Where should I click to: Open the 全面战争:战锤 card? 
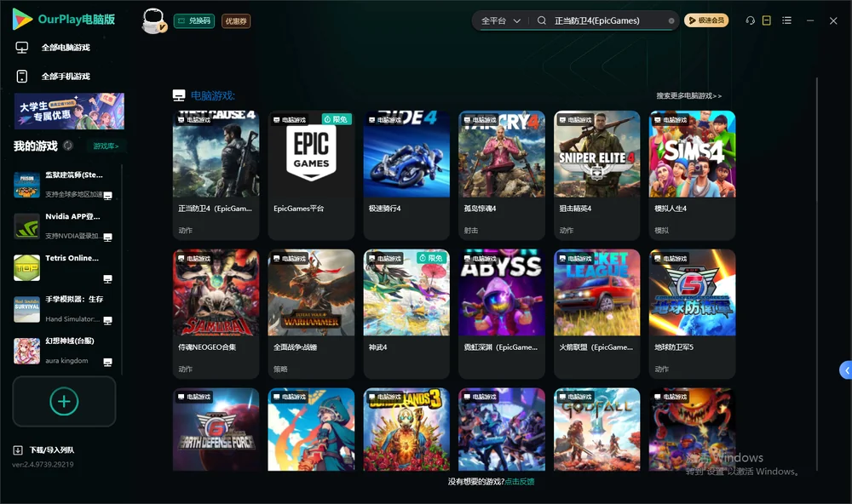click(311, 314)
